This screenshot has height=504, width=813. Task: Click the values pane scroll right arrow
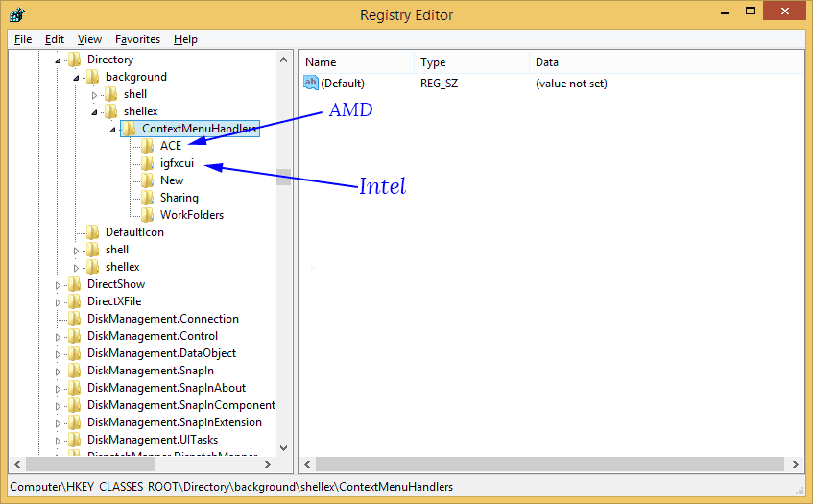796,464
